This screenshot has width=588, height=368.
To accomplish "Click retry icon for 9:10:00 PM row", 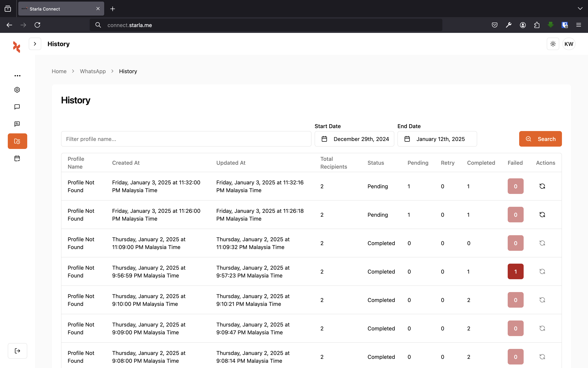I will point(542,300).
